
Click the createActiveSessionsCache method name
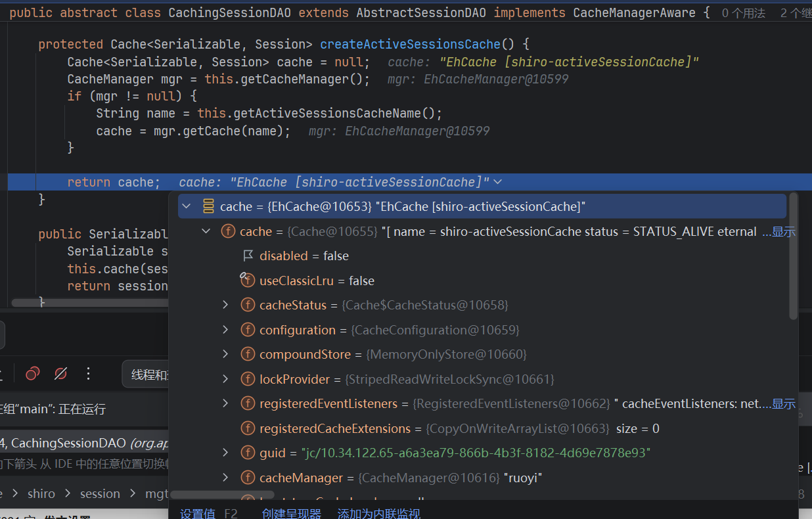pyautogui.click(x=410, y=45)
